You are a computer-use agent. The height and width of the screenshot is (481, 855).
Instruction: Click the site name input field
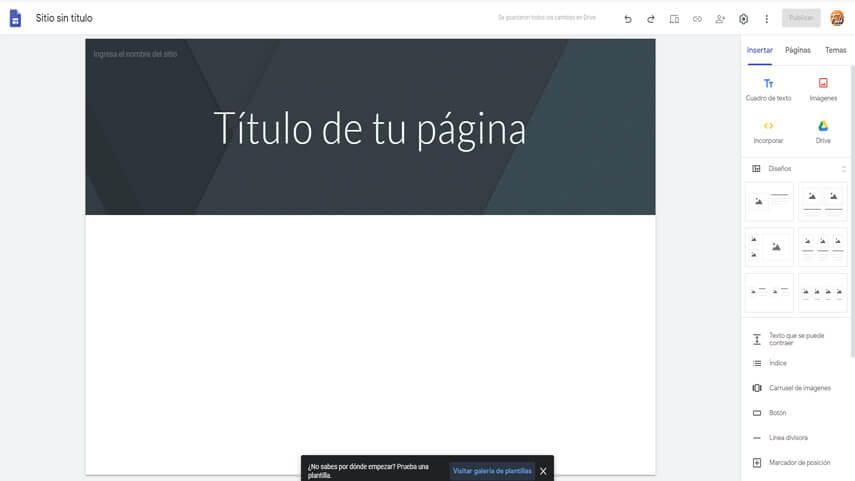pos(135,54)
